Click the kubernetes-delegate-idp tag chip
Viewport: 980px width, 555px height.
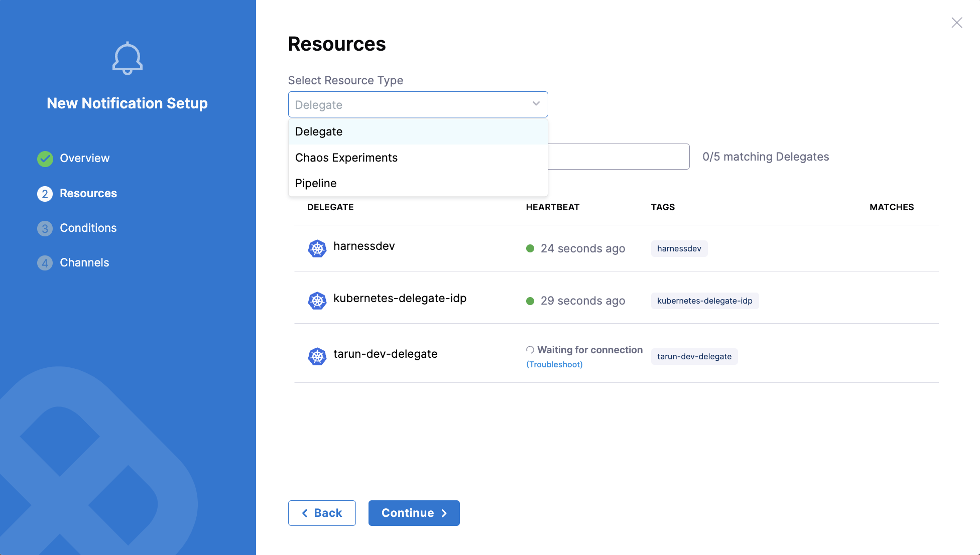tap(705, 301)
